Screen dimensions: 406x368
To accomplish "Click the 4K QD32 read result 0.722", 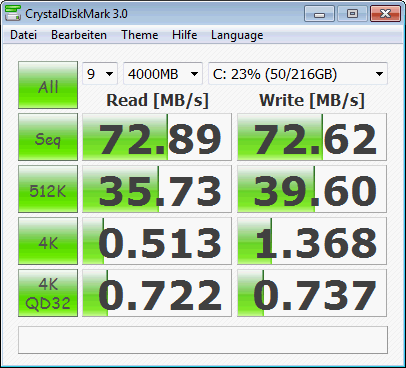I will coord(157,293).
